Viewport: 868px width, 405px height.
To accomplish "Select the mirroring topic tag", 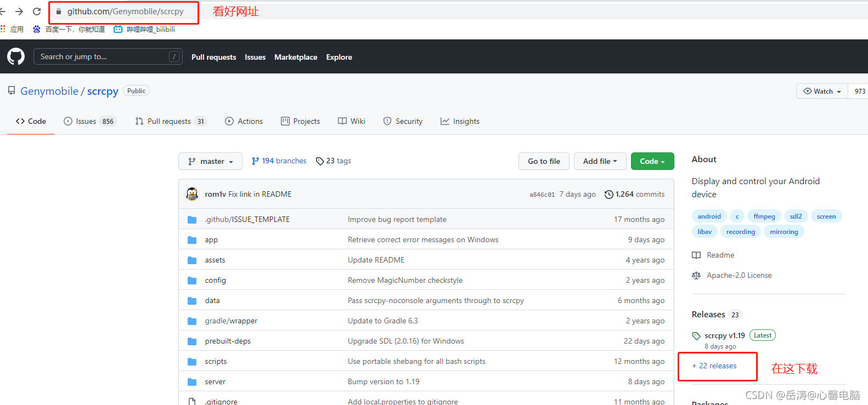I will [x=784, y=232].
